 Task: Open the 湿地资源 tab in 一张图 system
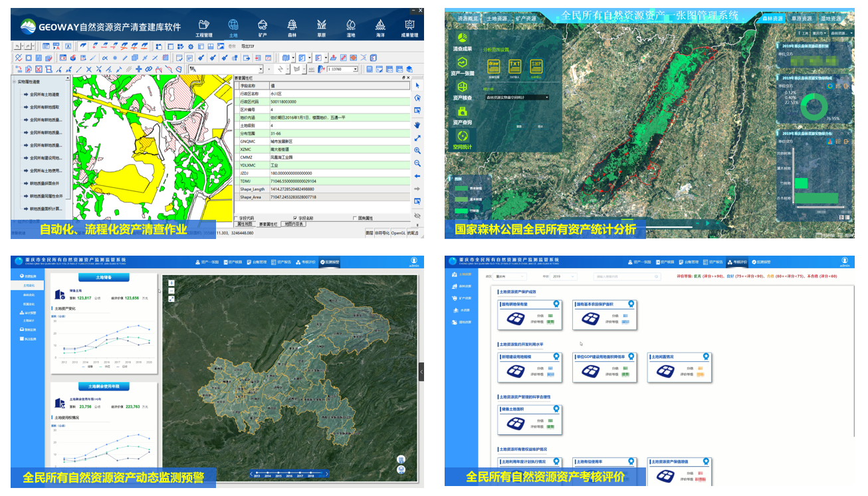[832, 19]
